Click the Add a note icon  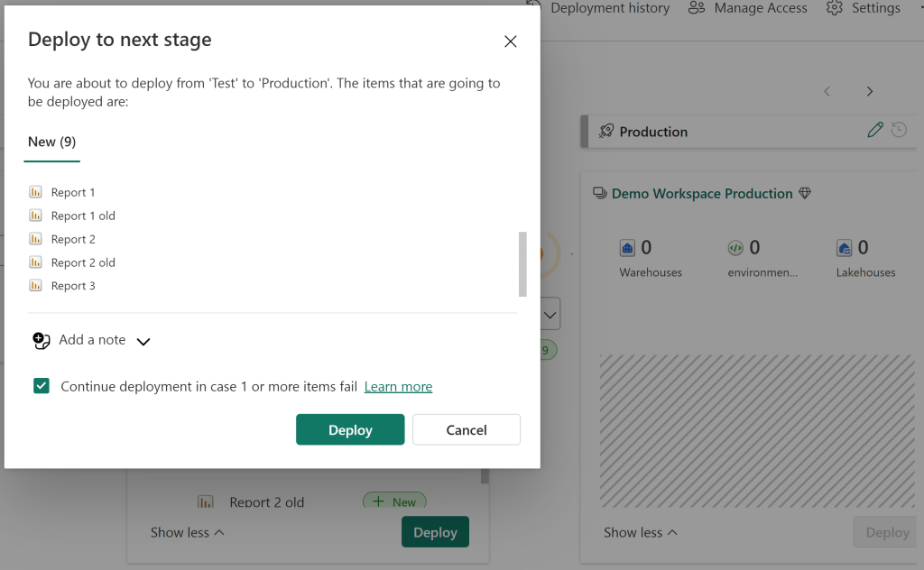[x=41, y=341]
